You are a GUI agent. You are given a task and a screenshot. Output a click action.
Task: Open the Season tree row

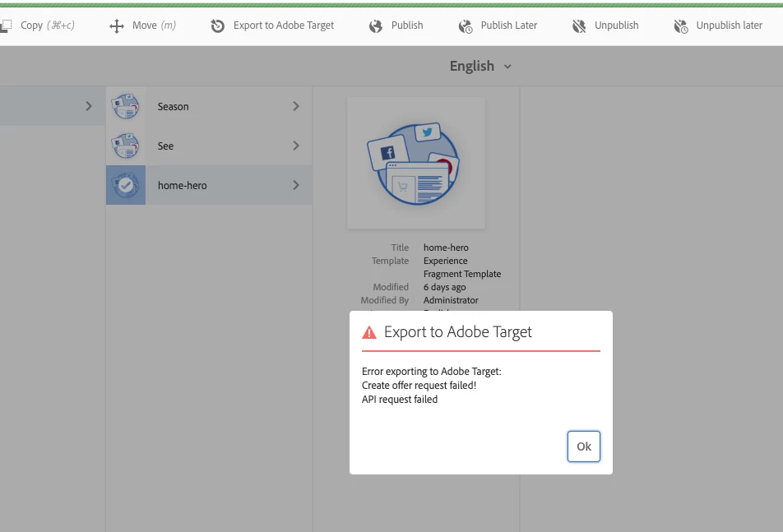point(209,106)
